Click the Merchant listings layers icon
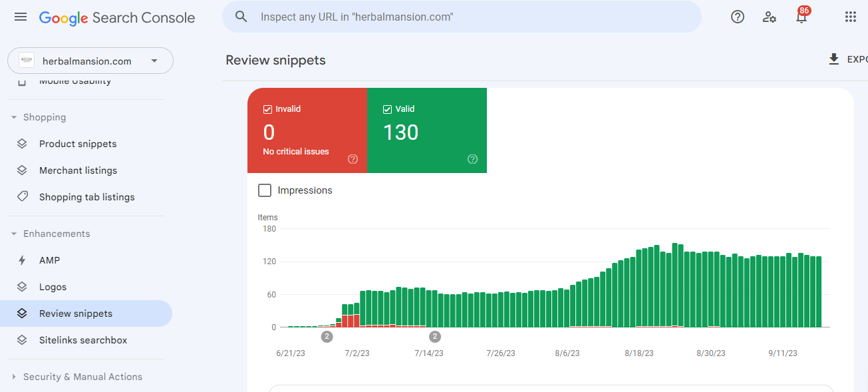The height and width of the screenshot is (392, 868). coord(22,170)
